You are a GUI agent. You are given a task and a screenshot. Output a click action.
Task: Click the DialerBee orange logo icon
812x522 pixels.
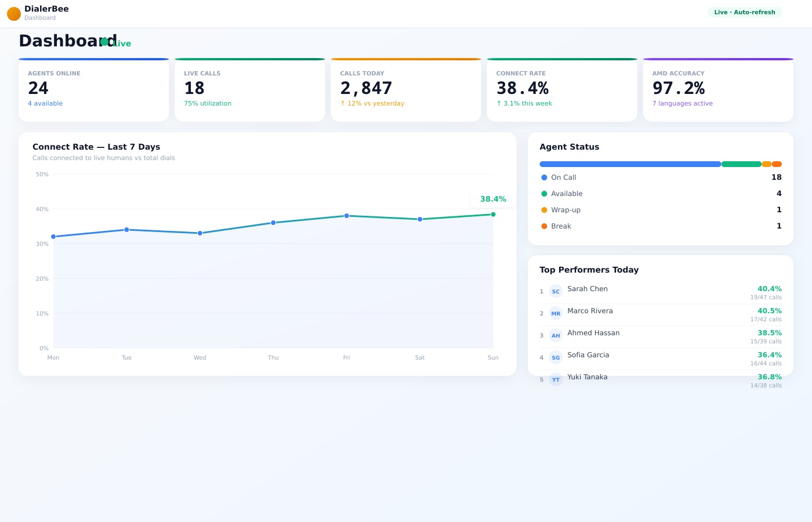click(x=14, y=14)
